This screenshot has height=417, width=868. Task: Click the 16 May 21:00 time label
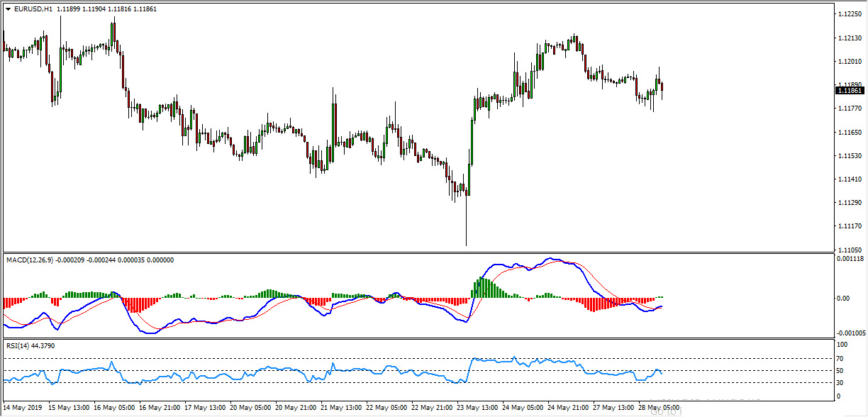[x=161, y=408]
